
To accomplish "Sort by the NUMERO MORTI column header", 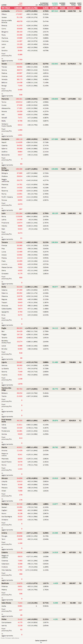I will click(x=62, y=4).
